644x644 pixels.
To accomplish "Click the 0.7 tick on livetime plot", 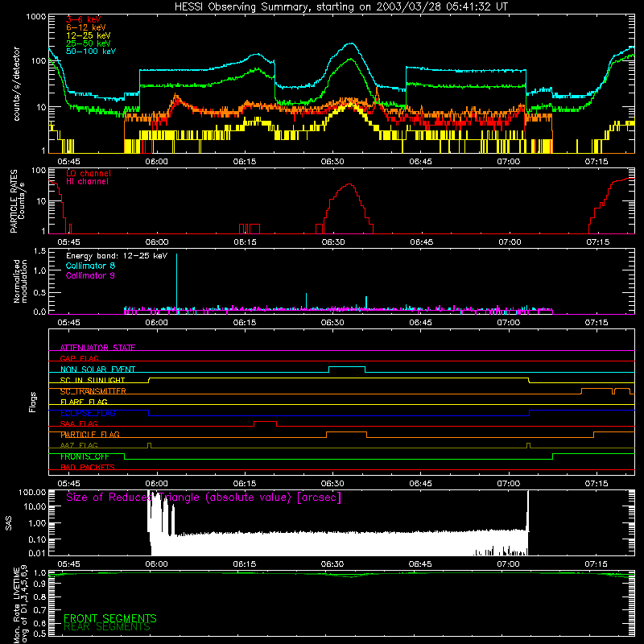I will (x=39, y=610).
